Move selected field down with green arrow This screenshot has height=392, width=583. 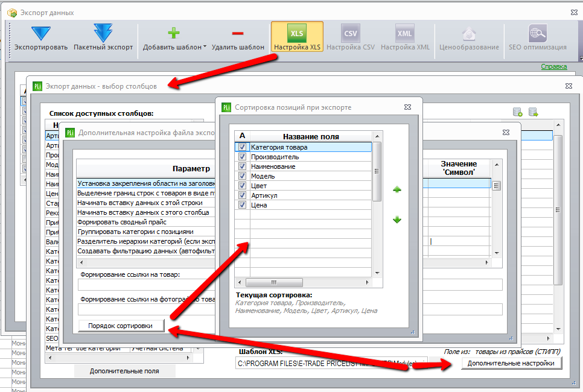(x=397, y=220)
